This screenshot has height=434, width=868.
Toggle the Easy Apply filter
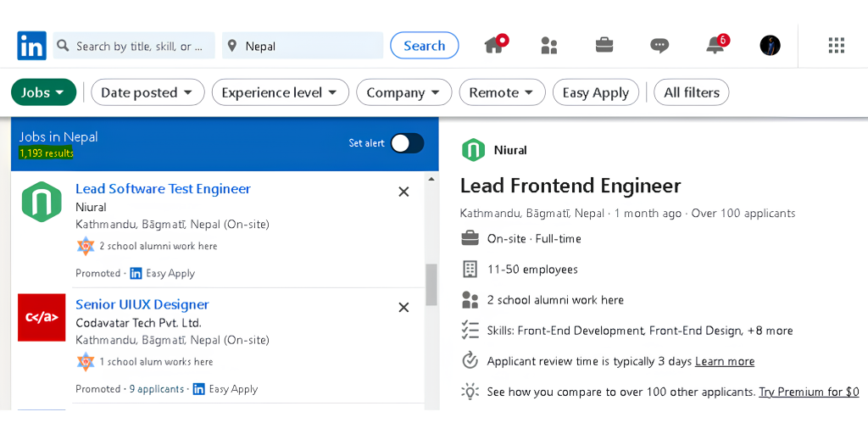596,92
